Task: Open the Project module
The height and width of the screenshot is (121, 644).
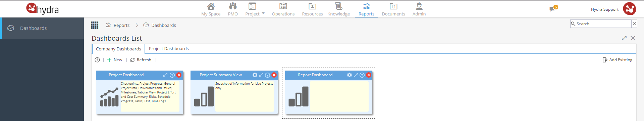Action: pos(252,9)
